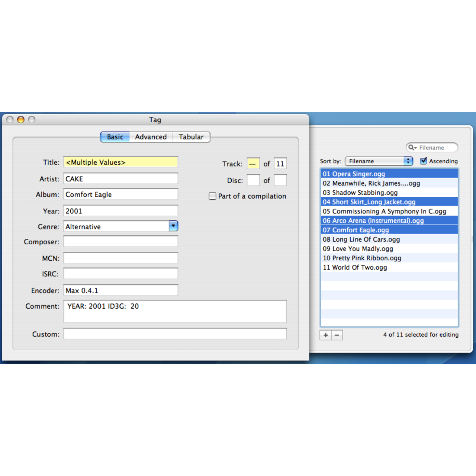Click the magnifier icon in search field
476x476 pixels.
click(412, 148)
